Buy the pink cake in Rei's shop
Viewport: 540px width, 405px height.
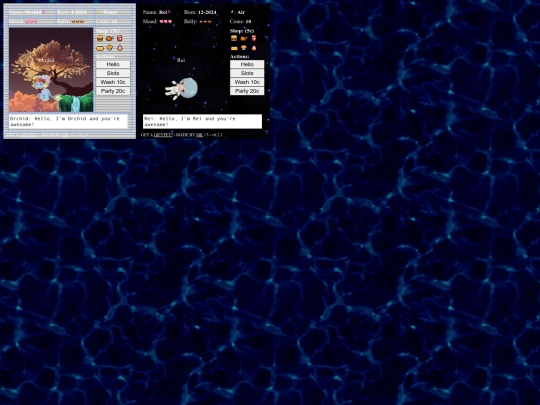tap(254, 48)
